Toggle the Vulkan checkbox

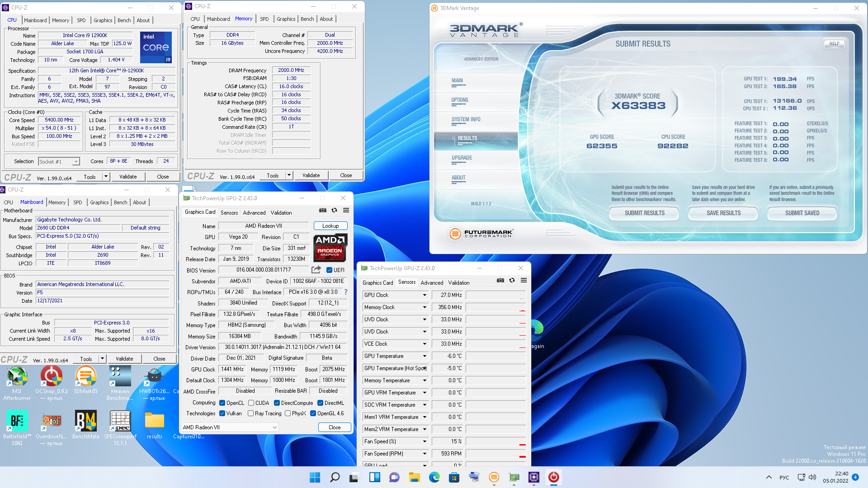click(222, 413)
